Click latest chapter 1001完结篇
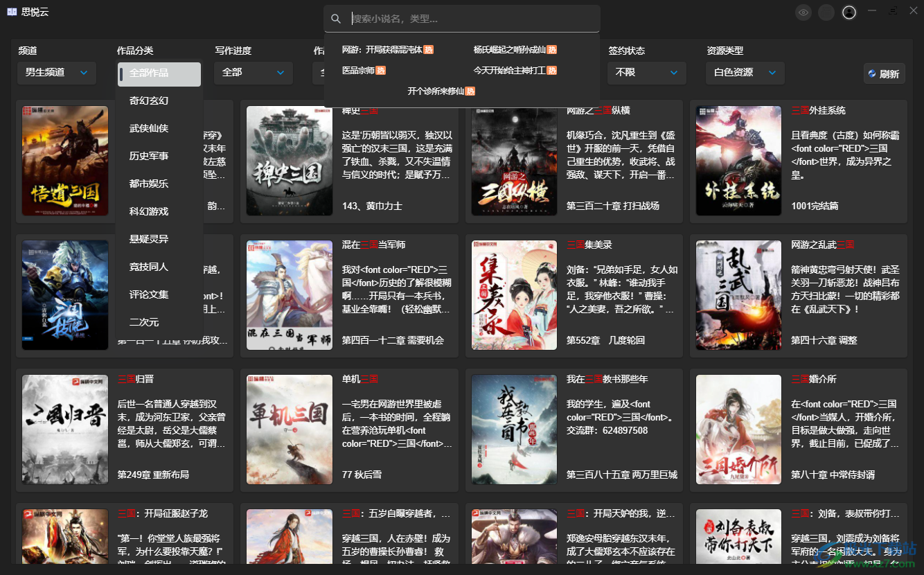The image size is (924, 575). click(815, 206)
